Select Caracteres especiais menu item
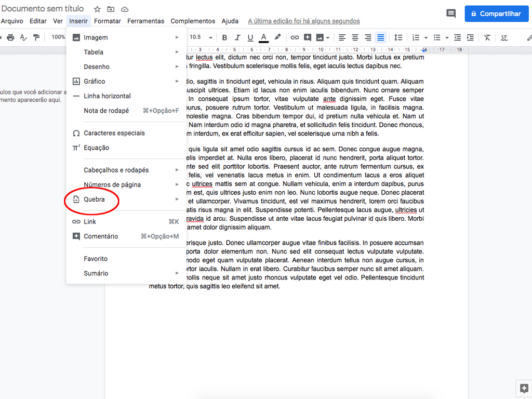 [x=126, y=133]
